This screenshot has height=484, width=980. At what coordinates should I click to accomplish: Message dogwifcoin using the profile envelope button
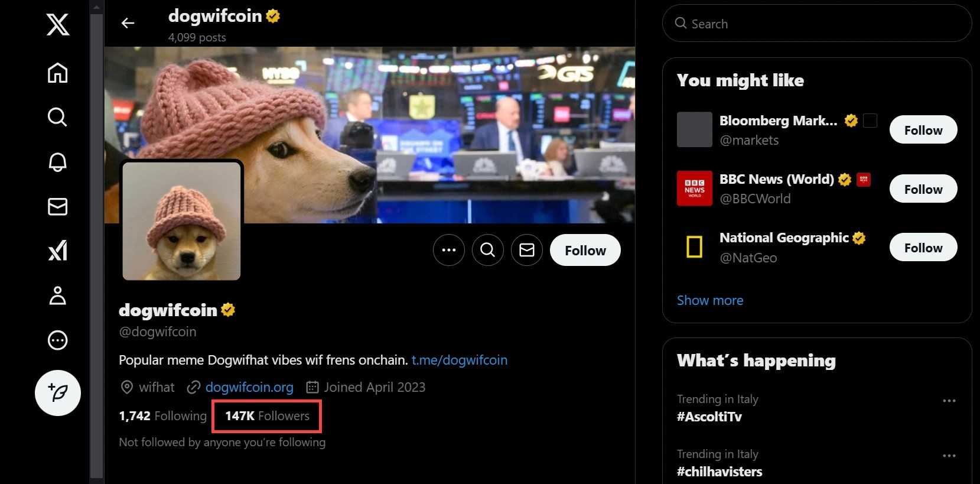pos(527,250)
